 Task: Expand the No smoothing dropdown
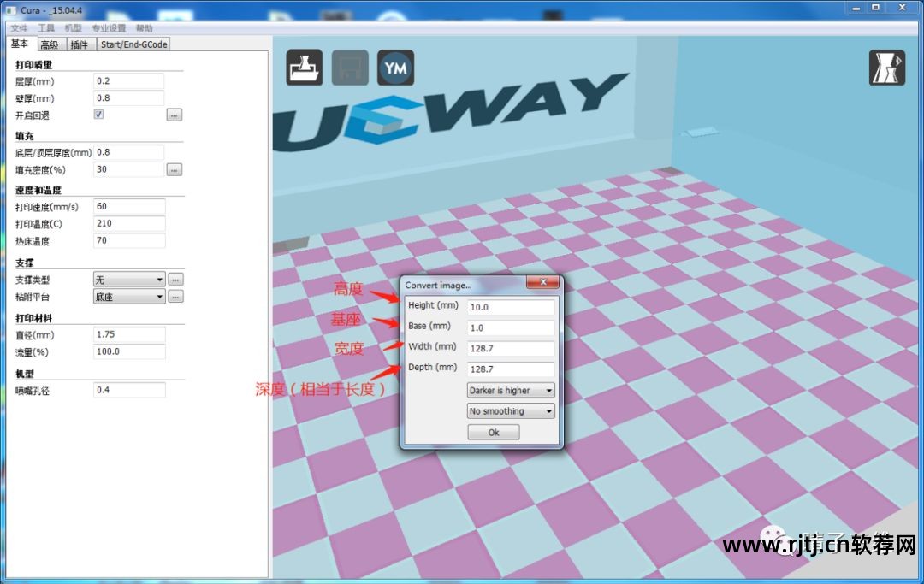coord(511,411)
